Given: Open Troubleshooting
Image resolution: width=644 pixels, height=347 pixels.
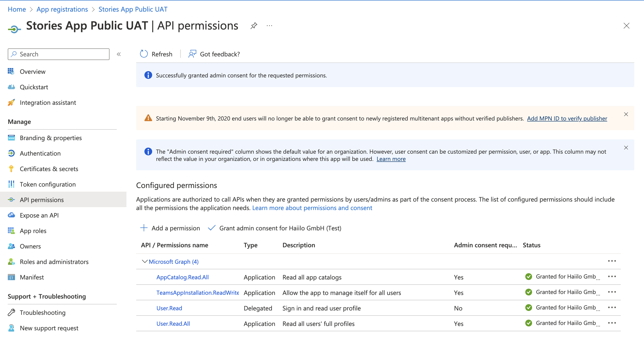Looking at the screenshot, I should (x=42, y=313).
